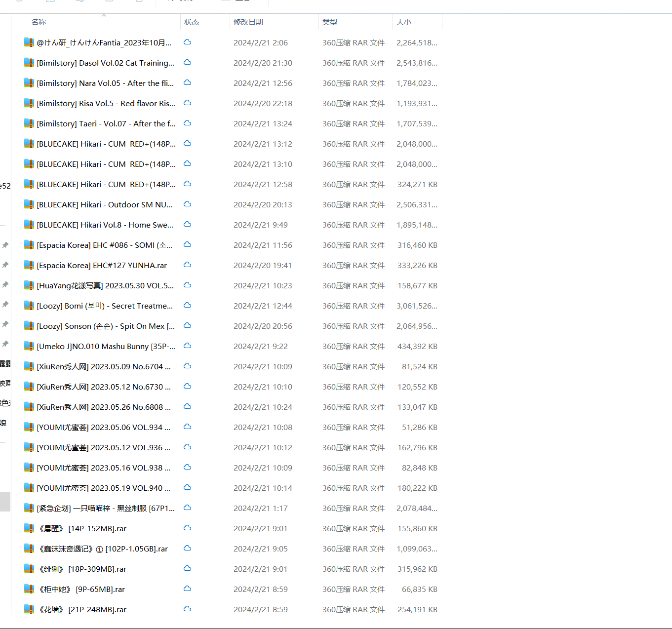Sort files by the 名称 column header
The height and width of the screenshot is (629, 672).
[39, 22]
